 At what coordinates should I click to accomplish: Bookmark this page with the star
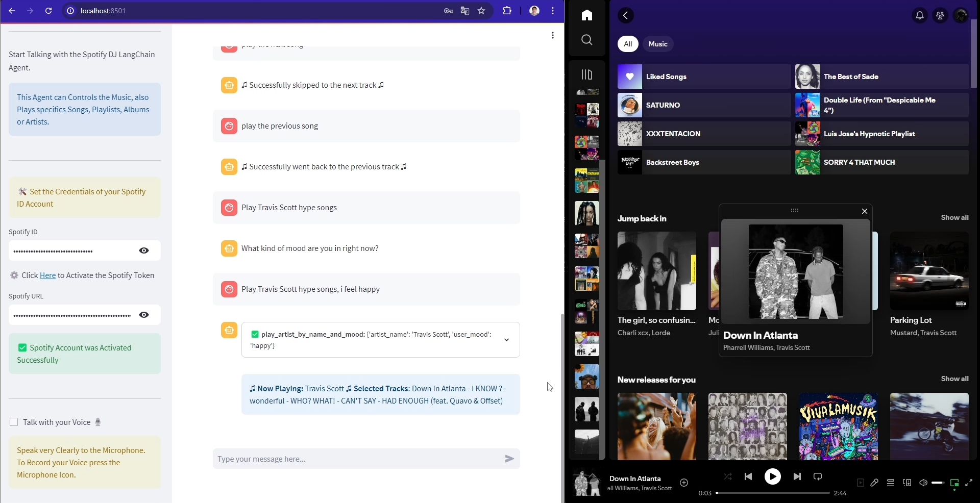click(x=481, y=11)
